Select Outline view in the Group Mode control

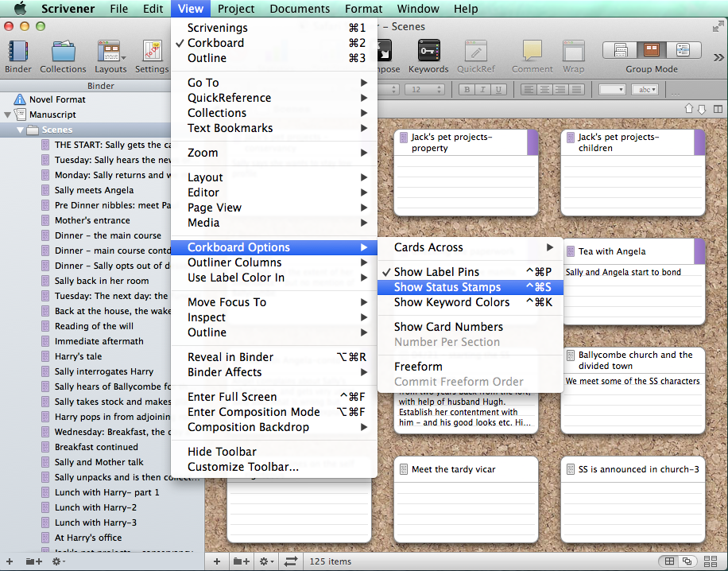point(683,50)
